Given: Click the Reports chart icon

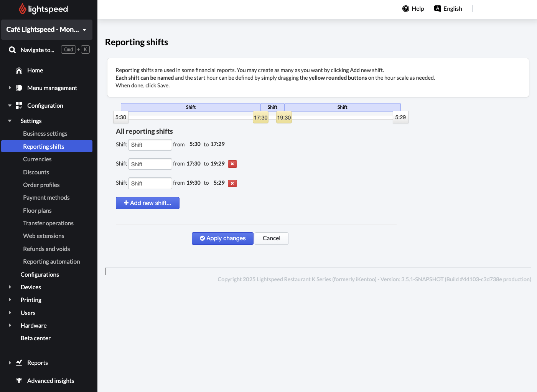Looking at the screenshot, I should coord(19,362).
